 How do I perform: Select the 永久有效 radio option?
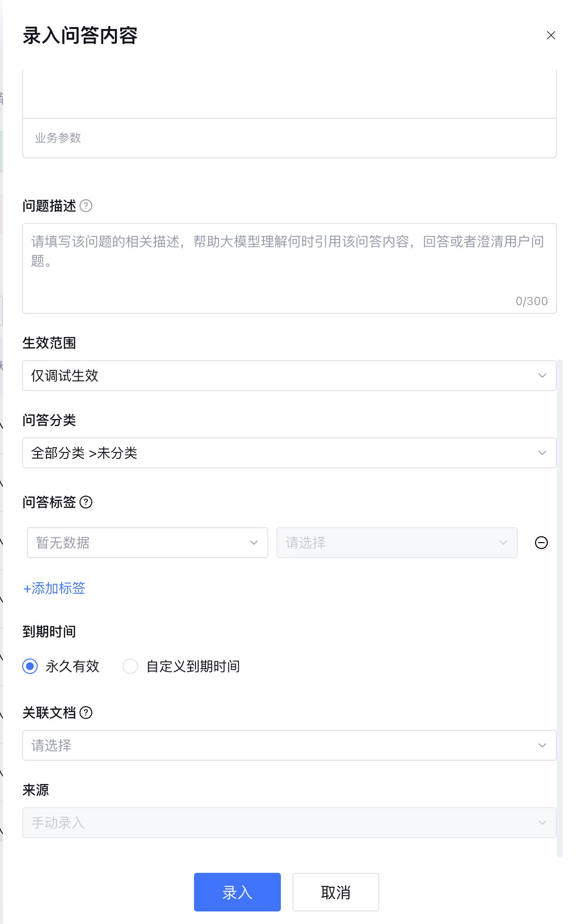[x=30, y=667]
